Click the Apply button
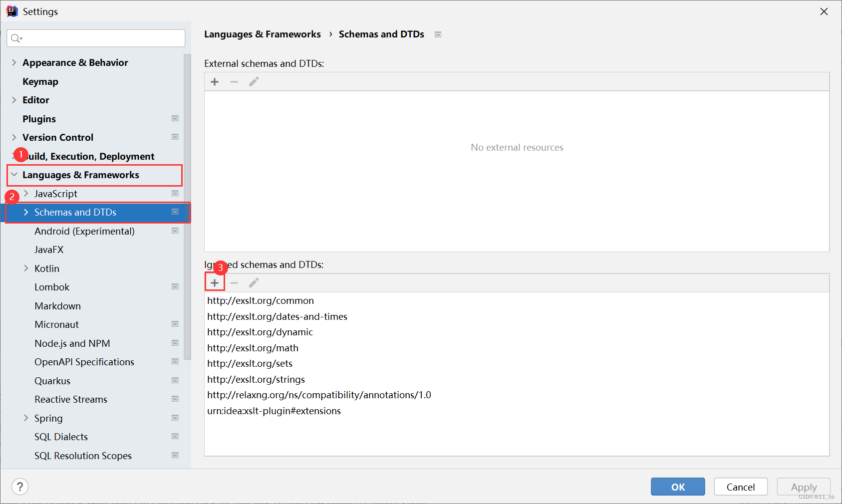This screenshot has width=842, height=504. (x=804, y=487)
